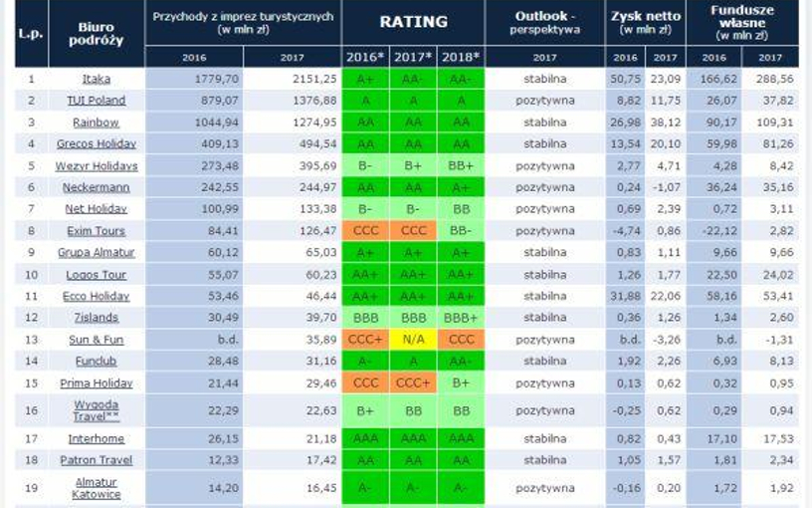Screen dimensions: 812x508
Task: Select TUI Poland 2017 revenue 1376,88
Action: [314, 101]
